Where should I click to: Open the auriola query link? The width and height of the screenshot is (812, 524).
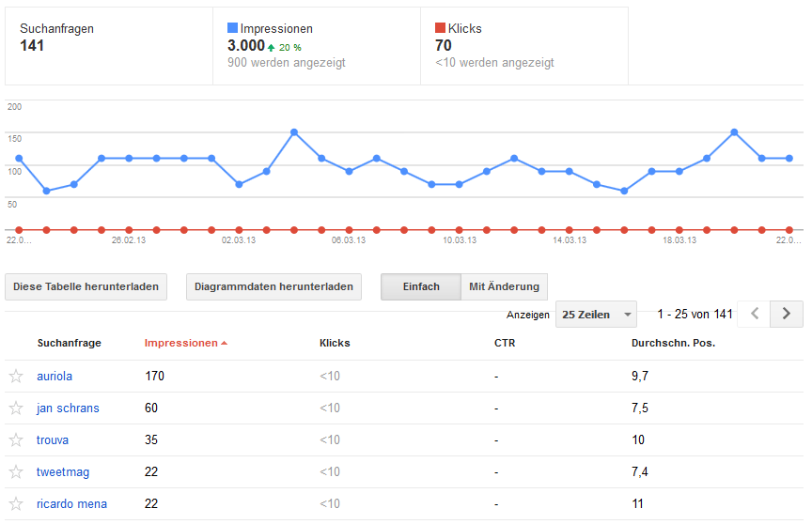coord(55,376)
